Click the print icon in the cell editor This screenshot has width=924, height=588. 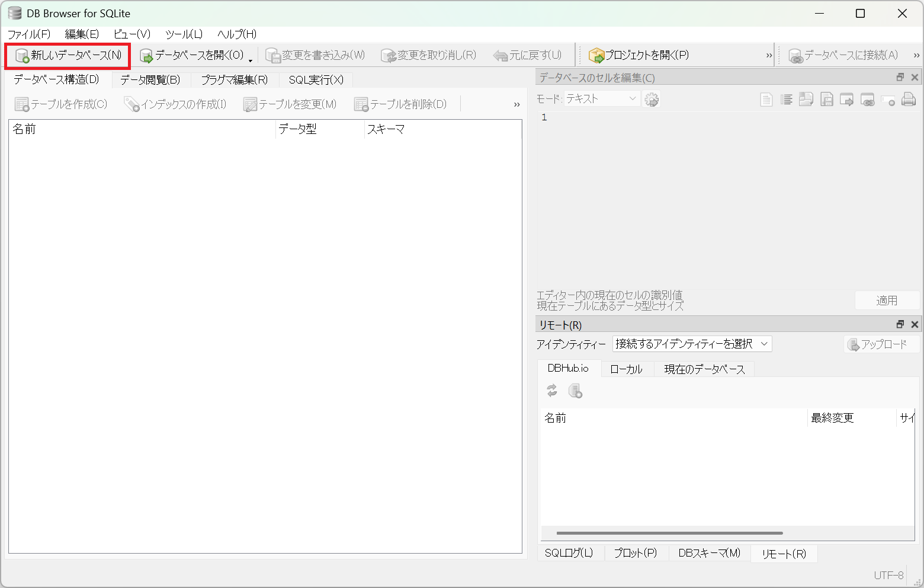tap(909, 100)
